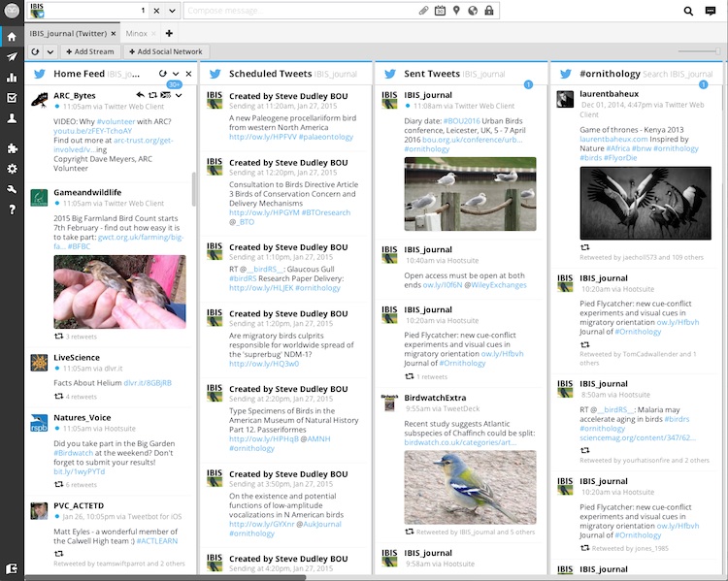This screenshot has width=728, height=581.
Task: Click the owl profile avatar
Action: pyautogui.click(x=12, y=11)
